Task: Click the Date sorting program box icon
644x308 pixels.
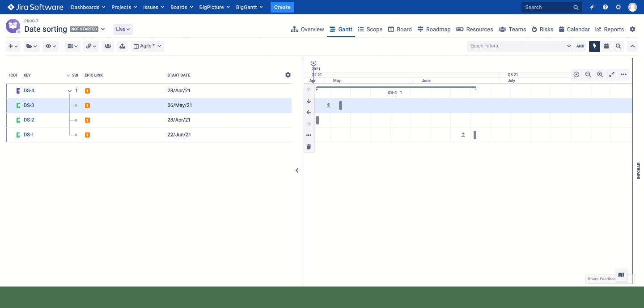Action: pos(13,26)
